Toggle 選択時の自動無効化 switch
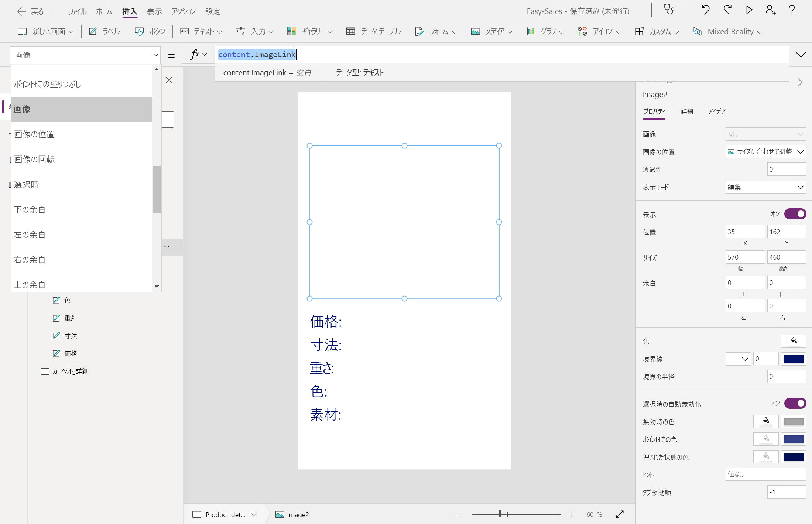Viewport: 812px width, 524px height. (x=795, y=403)
